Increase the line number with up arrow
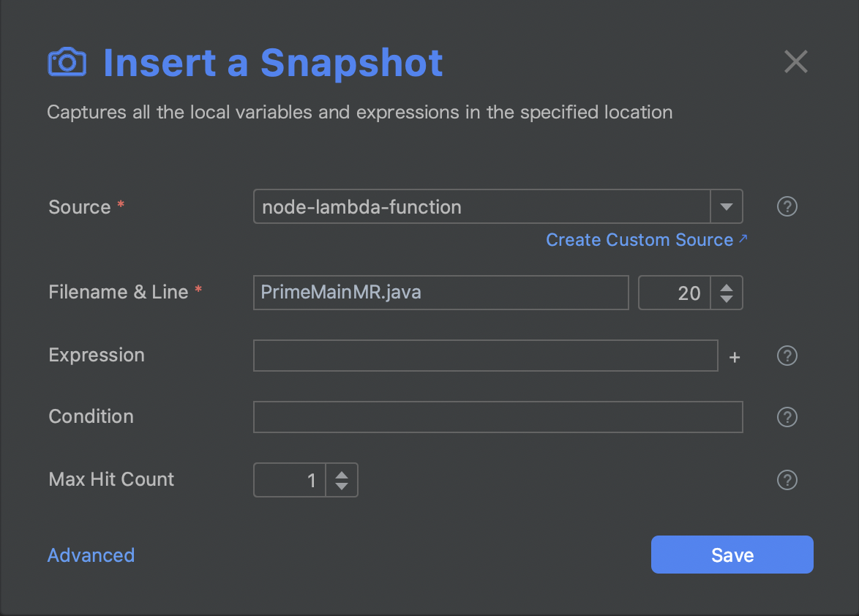 pyautogui.click(x=727, y=287)
